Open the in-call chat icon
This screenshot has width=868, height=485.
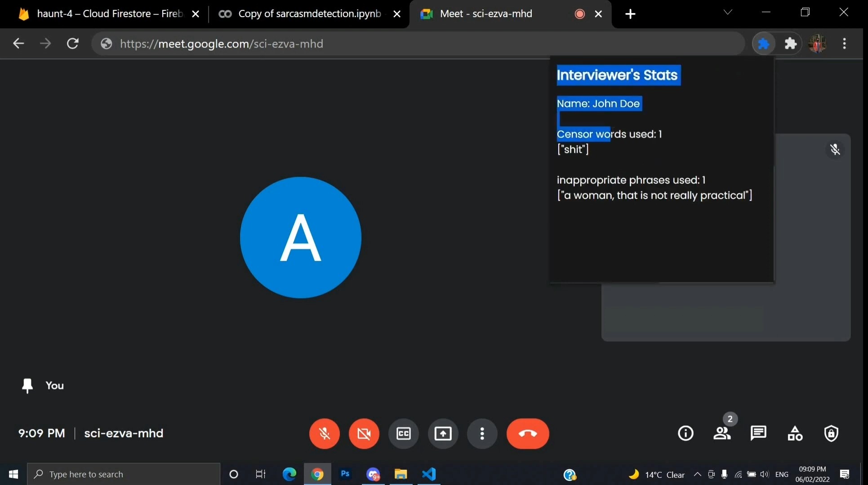pos(758,433)
